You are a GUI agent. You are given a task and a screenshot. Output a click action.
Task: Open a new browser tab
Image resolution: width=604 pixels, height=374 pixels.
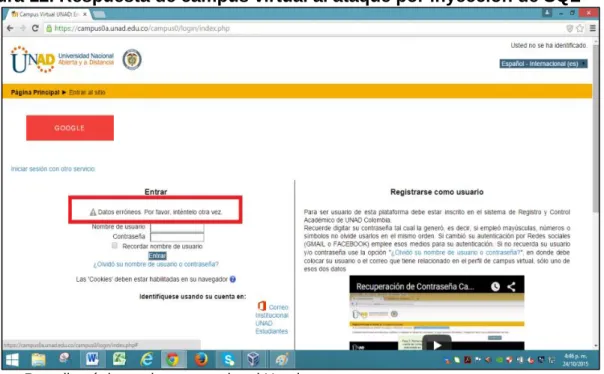(99, 15)
